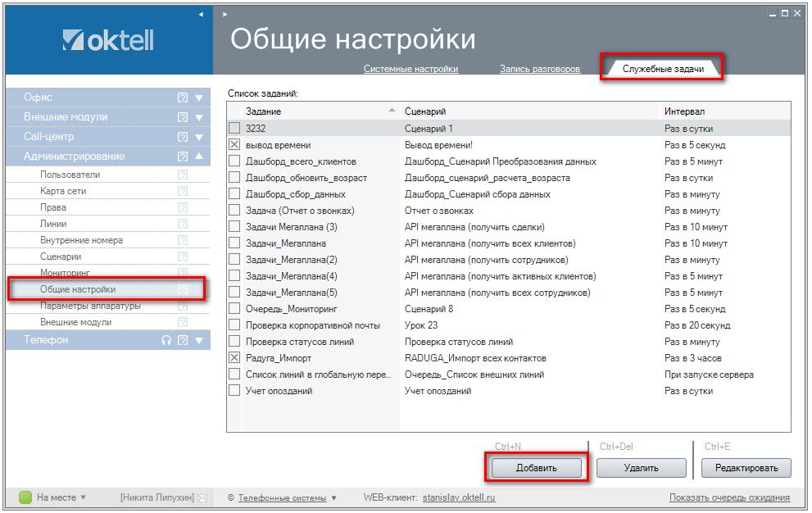Click the green На месте status indicator
The width and height of the screenshot is (812, 513).
(x=25, y=497)
